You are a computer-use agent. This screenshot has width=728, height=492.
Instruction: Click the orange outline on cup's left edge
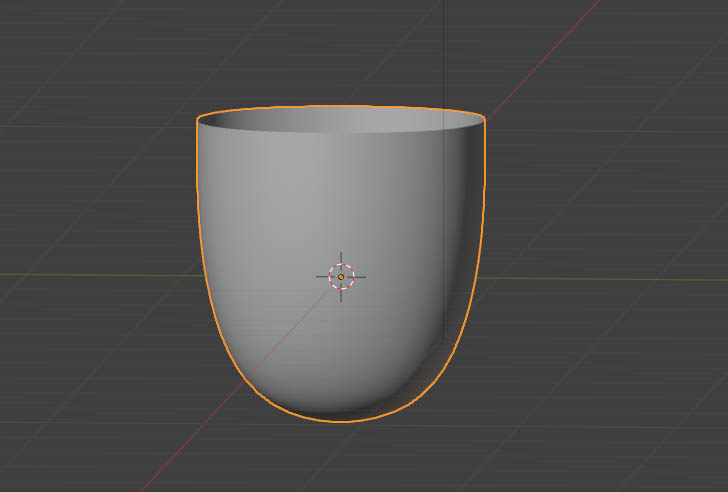pyautogui.click(x=200, y=200)
